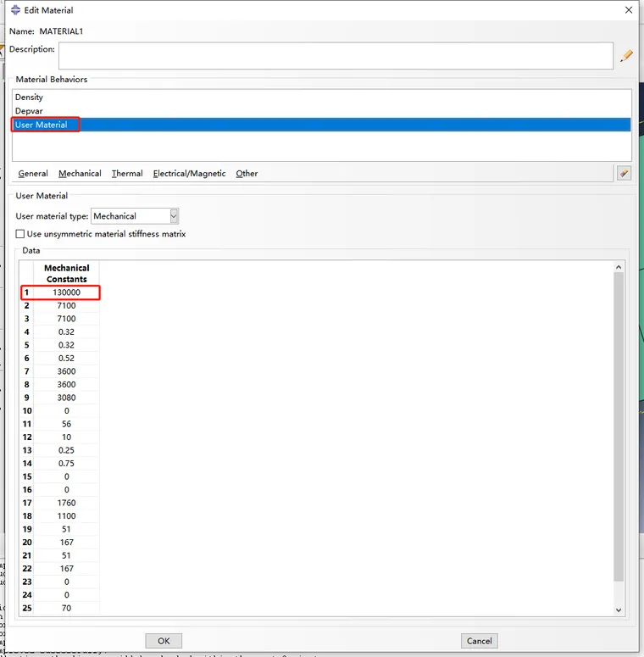Select the row 15 cell with 0

point(67,476)
